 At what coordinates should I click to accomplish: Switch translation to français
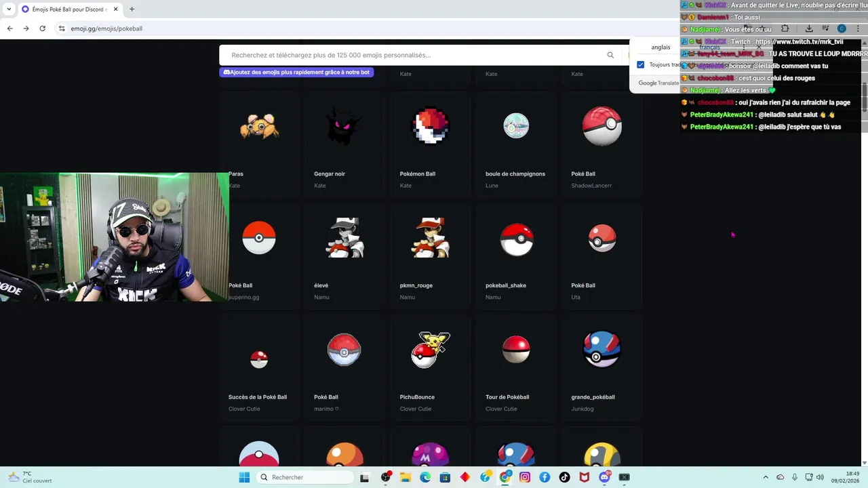click(709, 47)
